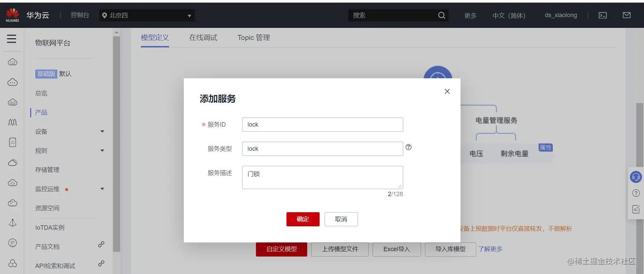Click the 上传模型文件 button
The width and height of the screenshot is (644, 274).
tap(340, 249)
